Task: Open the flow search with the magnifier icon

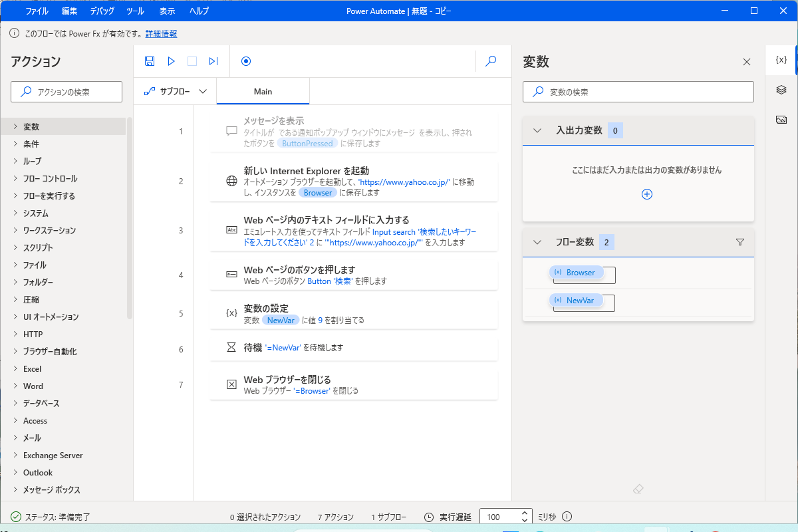Action: coord(490,61)
